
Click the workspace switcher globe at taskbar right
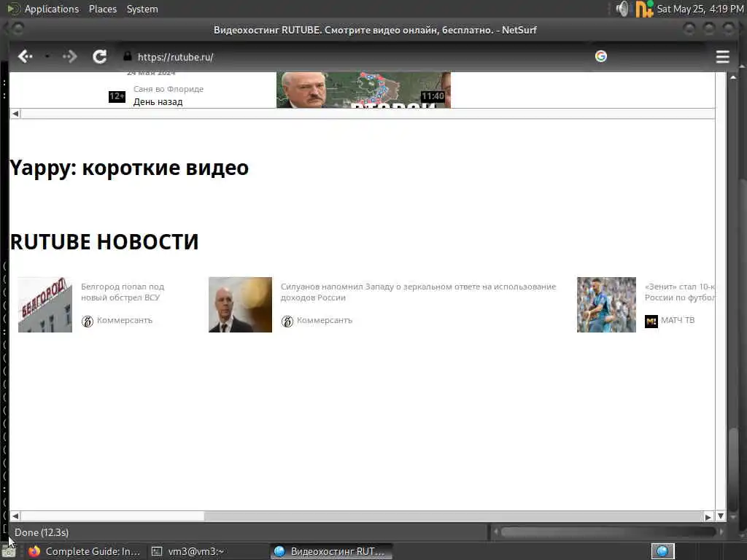tap(662, 551)
